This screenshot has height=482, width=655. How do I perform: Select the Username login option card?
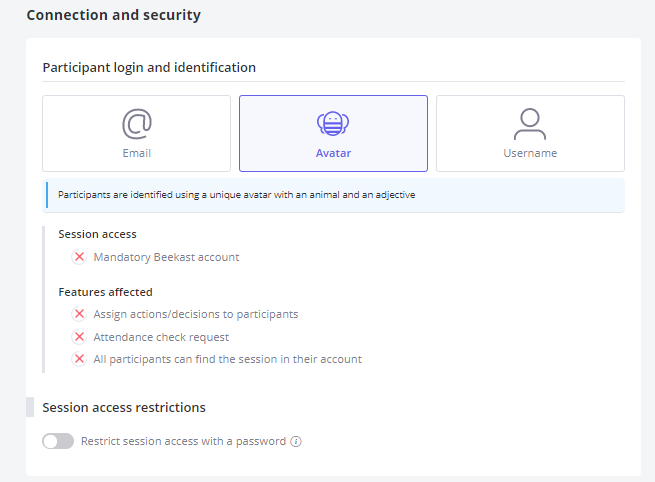coord(530,133)
